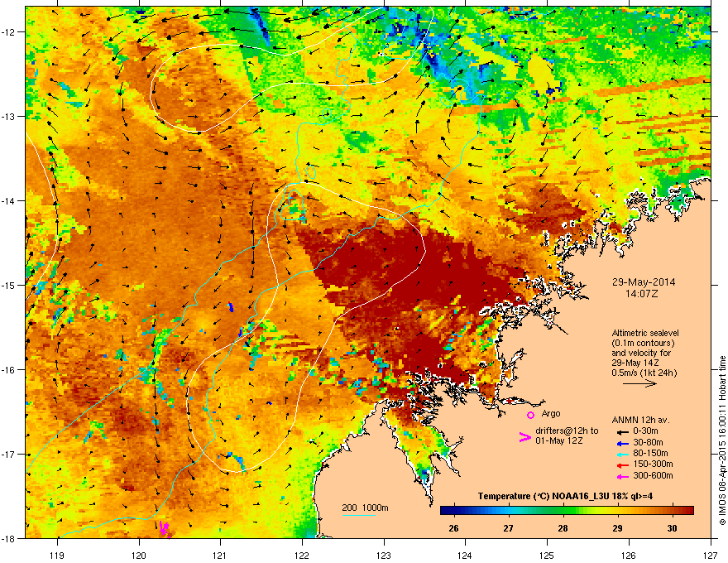Click the black 0-30m arrow legend icon
728x563 pixels.
click(622, 431)
